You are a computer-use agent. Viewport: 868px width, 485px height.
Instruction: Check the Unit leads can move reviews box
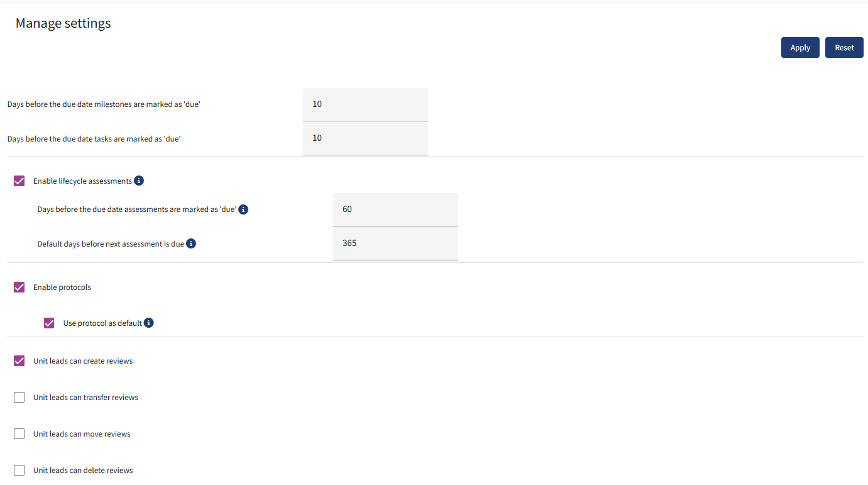pyautogui.click(x=19, y=434)
